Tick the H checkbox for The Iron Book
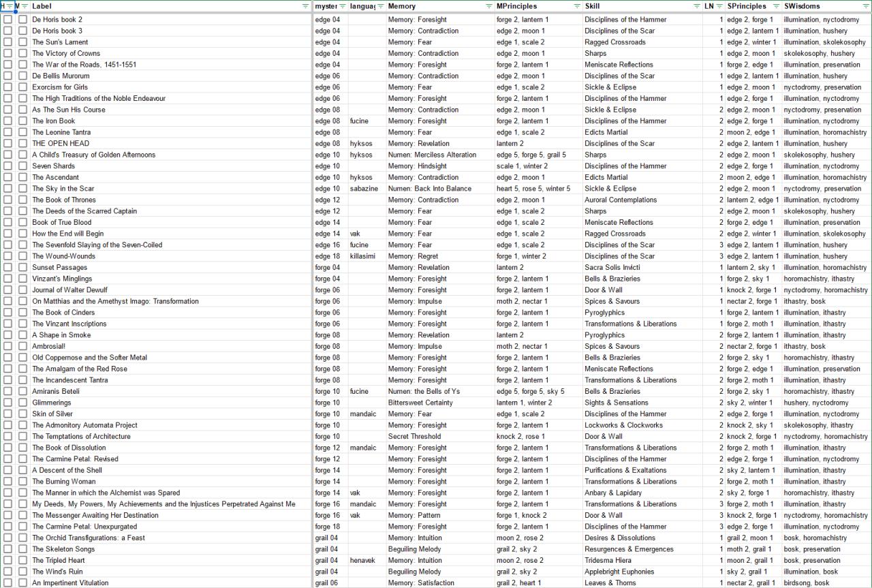Screen dimensions: 872x588 (x=7, y=121)
